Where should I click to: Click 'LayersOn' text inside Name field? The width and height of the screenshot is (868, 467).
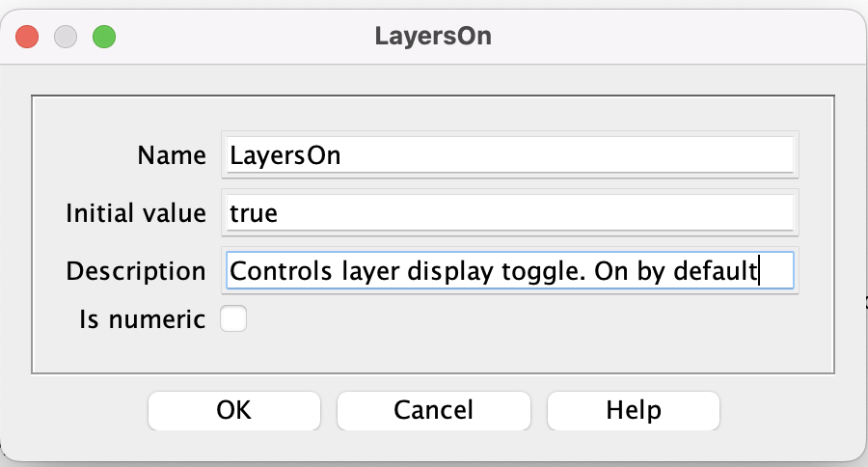(x=285, y=155)
